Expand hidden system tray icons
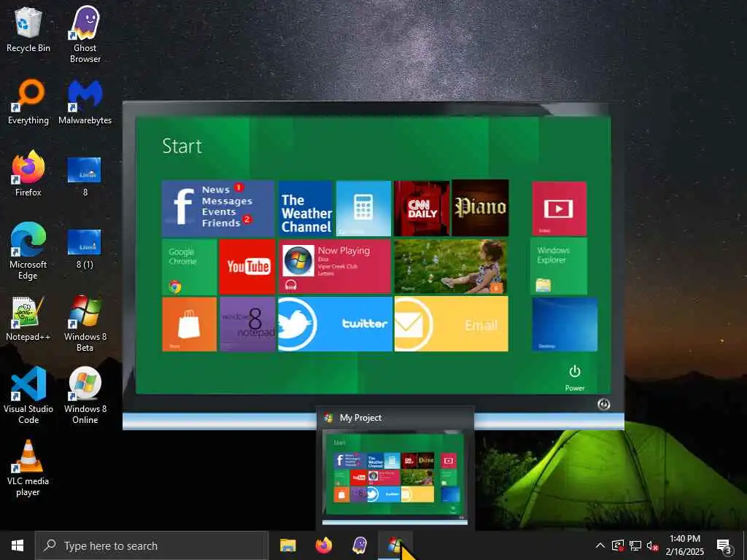This screenshot has height=560, width=747. pyautogui.click(x=600, y=545)
